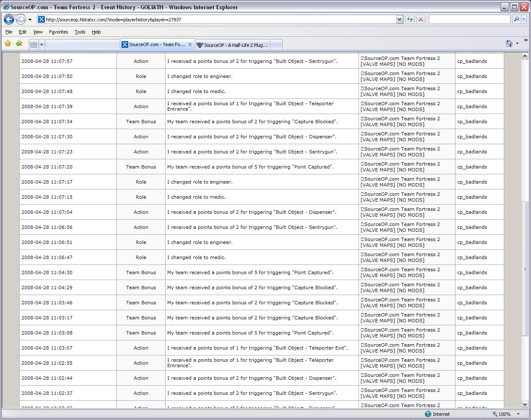This screenshot has height=420, width=531.
Task: Open the Favorites menu
Action: 58,32
